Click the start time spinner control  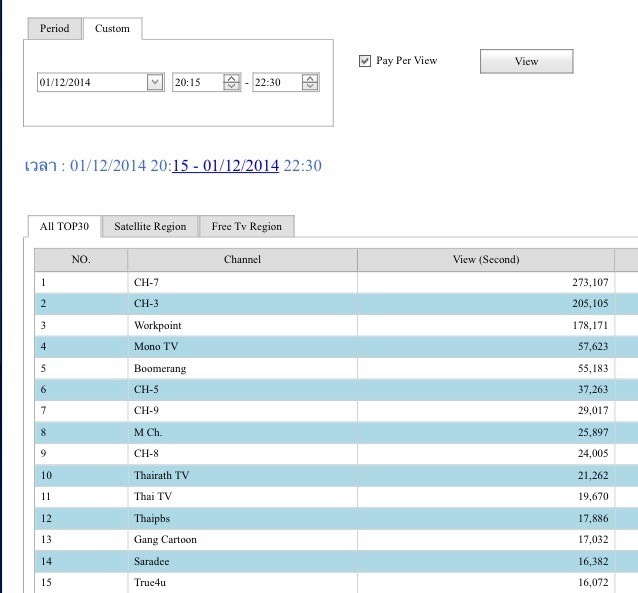click(x=232, y=83)
